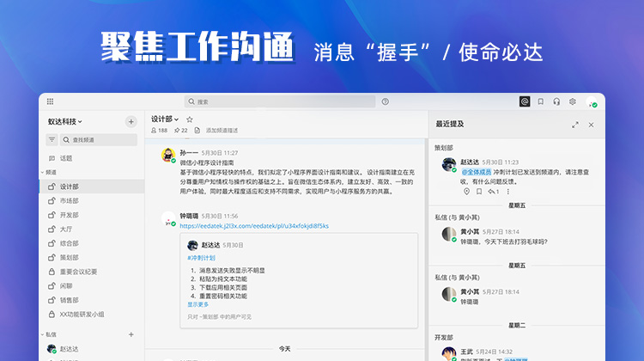This screenshot has height=361, width=644.
Task: Select the 市场部 channel
Action: point(69,200)
